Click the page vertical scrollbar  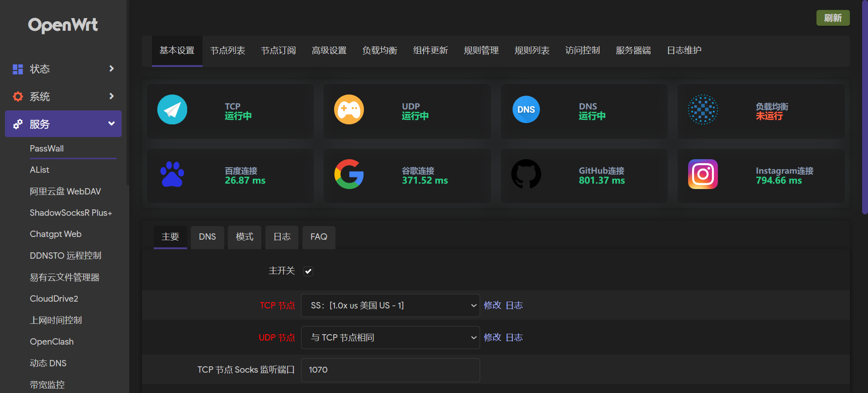(x=864, y=107)
